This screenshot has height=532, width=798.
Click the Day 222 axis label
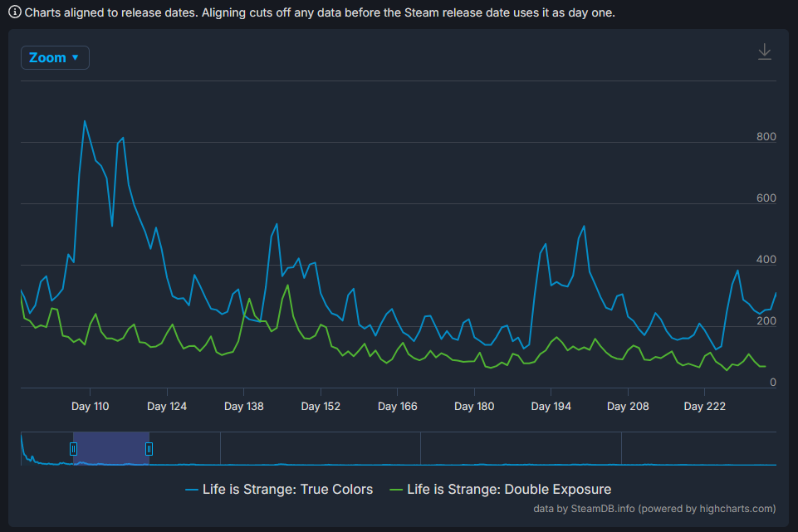pyautogui.click(x=705, y=407)
